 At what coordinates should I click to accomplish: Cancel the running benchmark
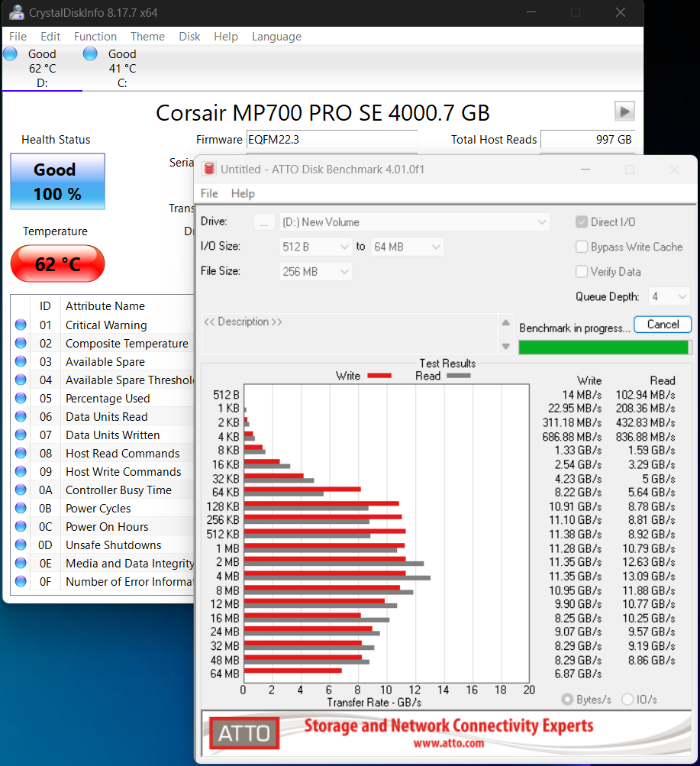click(663, 325)
